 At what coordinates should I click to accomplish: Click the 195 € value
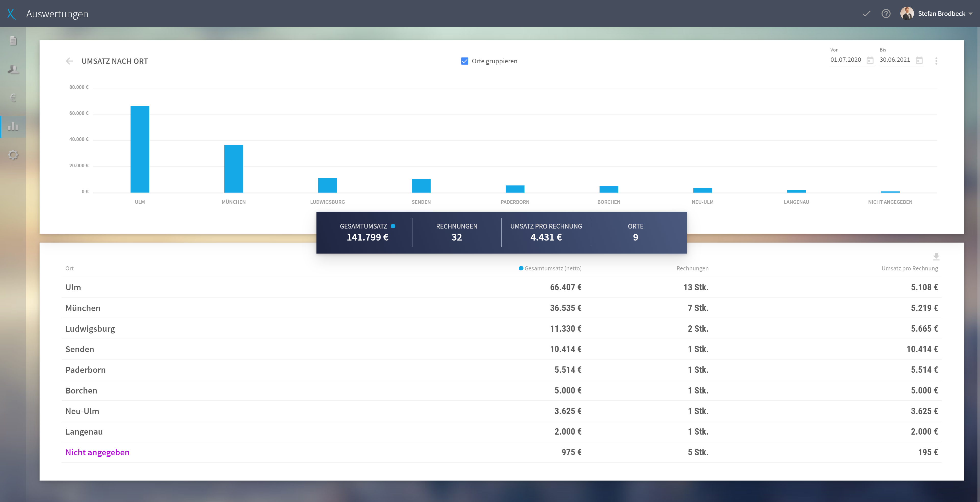[x=928, y=452]
